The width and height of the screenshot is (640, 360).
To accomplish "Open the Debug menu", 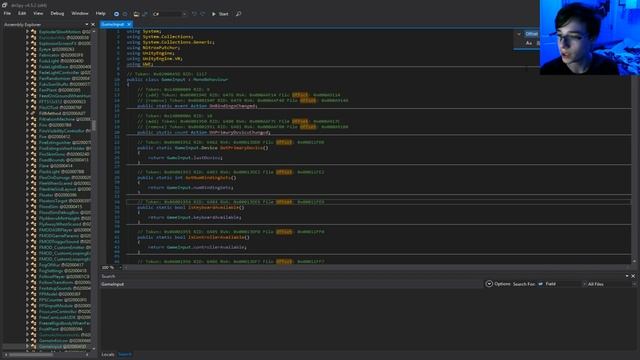I will (57, 13).
